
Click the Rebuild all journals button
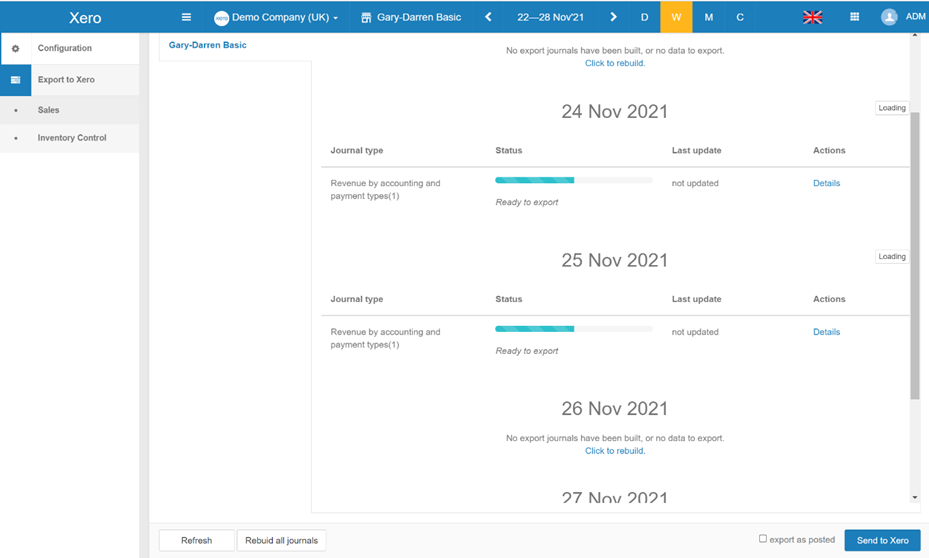click(x=281, y=541)
